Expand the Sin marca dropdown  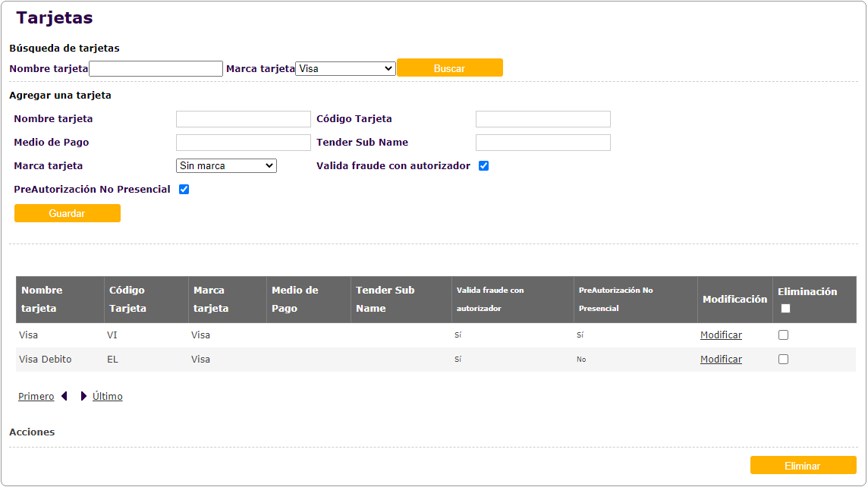click(x=226, y=165)
